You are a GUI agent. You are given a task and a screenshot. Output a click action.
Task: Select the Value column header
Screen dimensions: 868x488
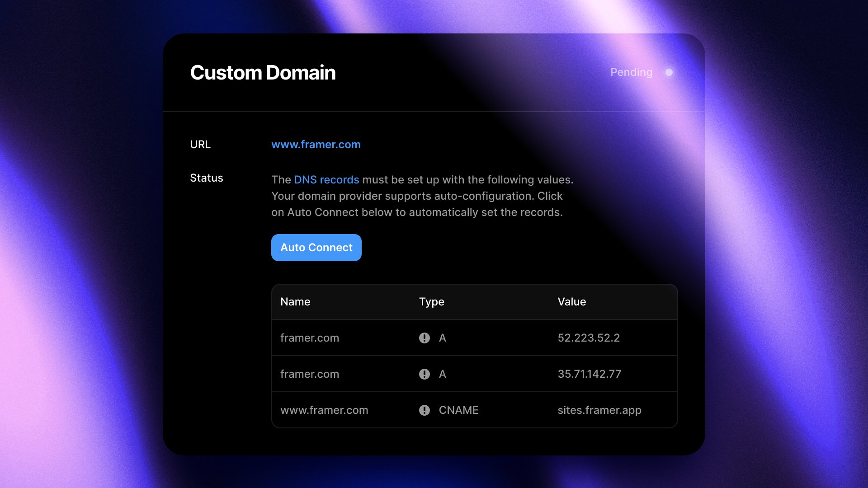[x=571, y=301]
